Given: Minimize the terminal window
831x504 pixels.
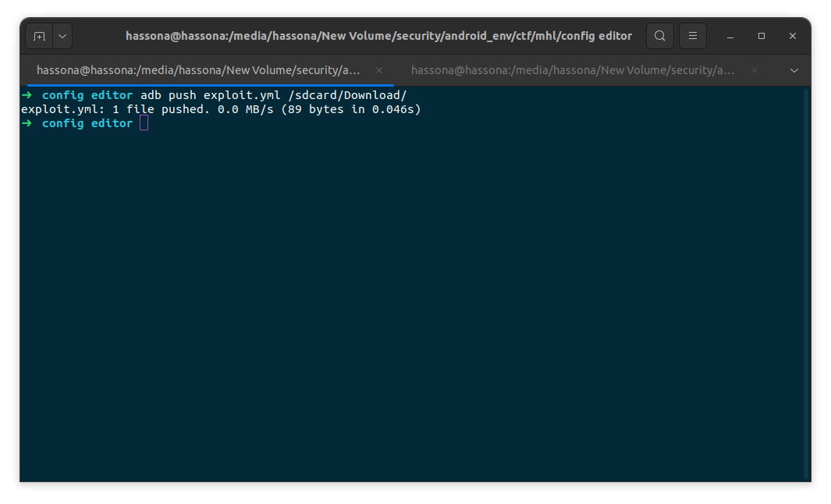Looking at the screenshot, I should click(730, 36).
